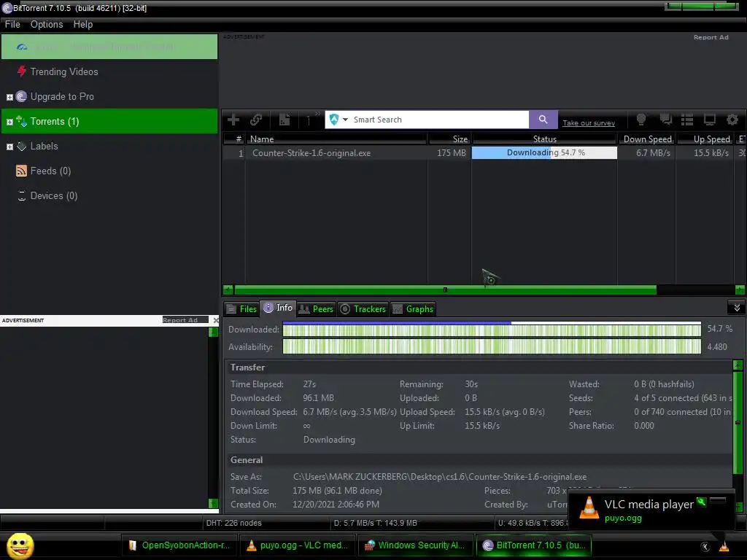Click the DHT: 226 nodes status entry
747x560 pixels.
click(233, 523)
